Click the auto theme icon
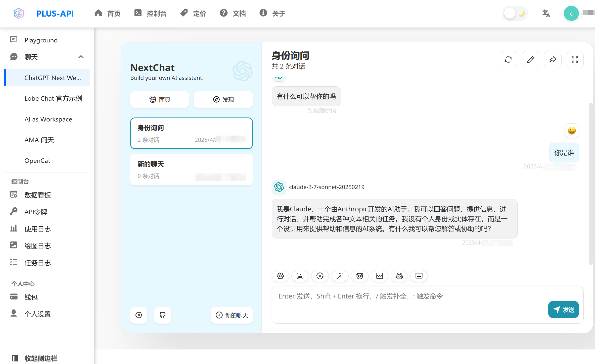The image size is (595, 364). (x=320, y=276)
